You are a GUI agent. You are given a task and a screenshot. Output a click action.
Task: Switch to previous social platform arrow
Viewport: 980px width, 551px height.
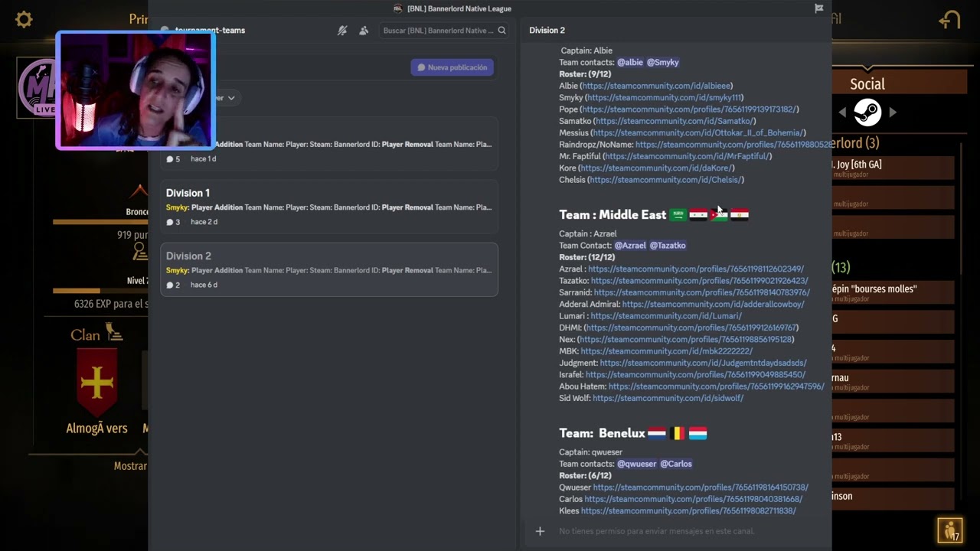click(842, 112)
